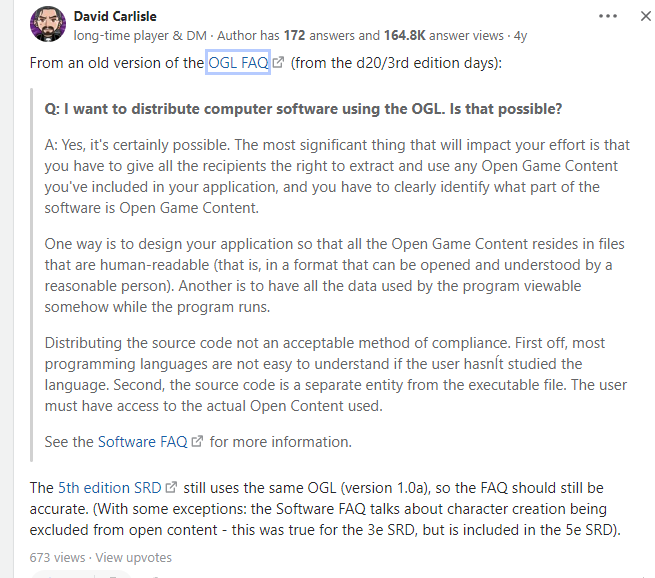Close the answer with the X icon

click(x=645, y=16)
